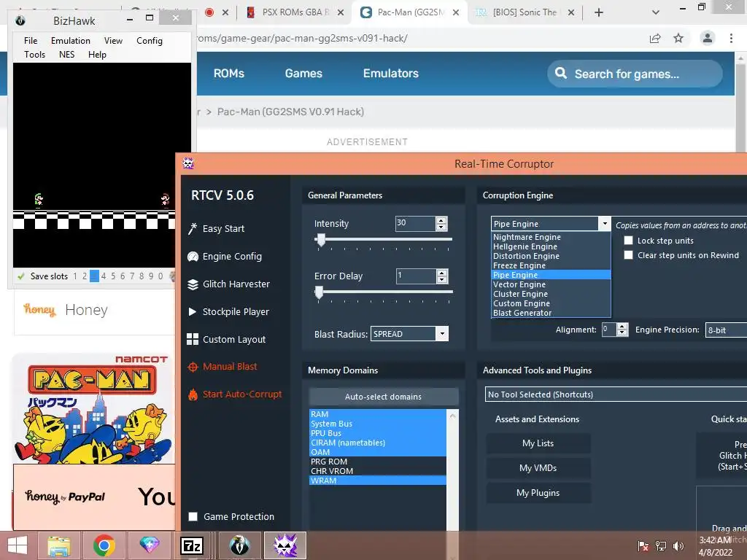Adjust the Error Delay slider handle
This screenshot has width=747, height=560.
tap(320, 292)
